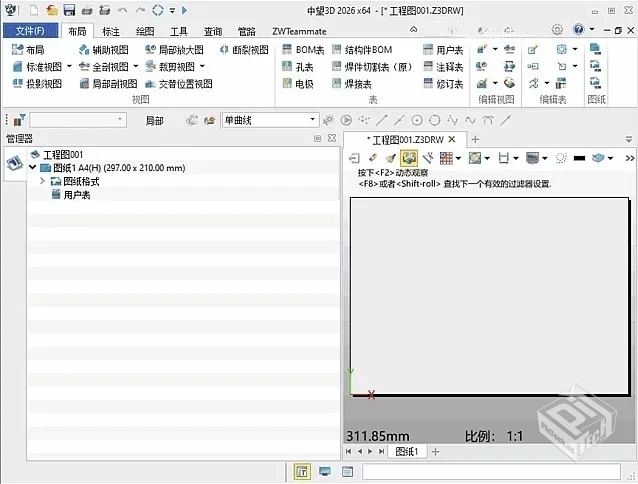Image resolution: width=638 pixels, height=484 pixels.
Task: Open the empty filter combo box
Action: (78, 120)
